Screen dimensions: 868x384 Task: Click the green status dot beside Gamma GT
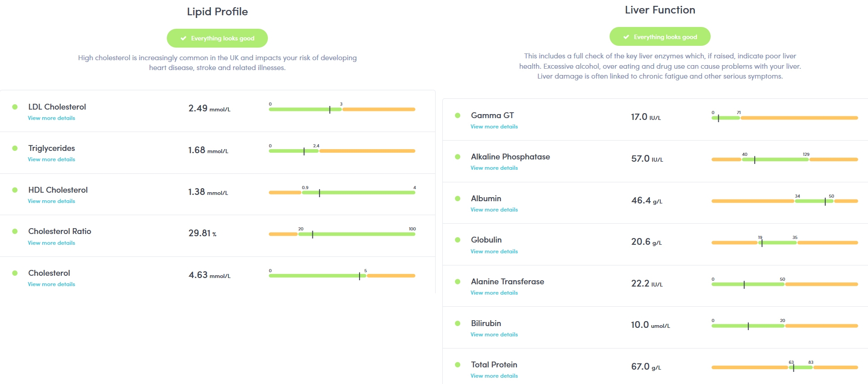tap(458, 115)
